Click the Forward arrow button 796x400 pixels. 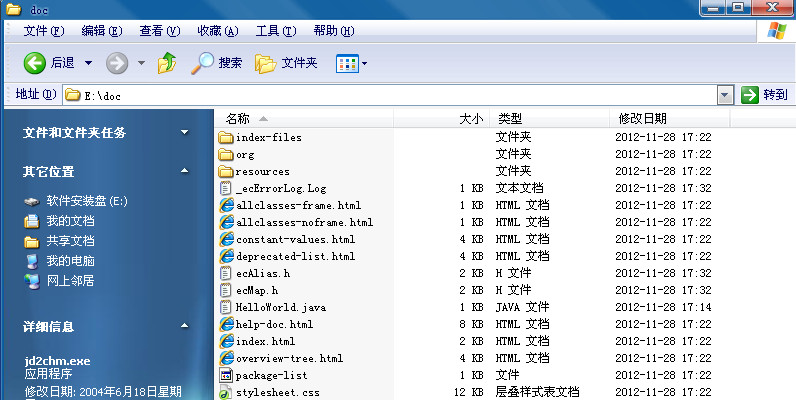[x=117, y=63]
